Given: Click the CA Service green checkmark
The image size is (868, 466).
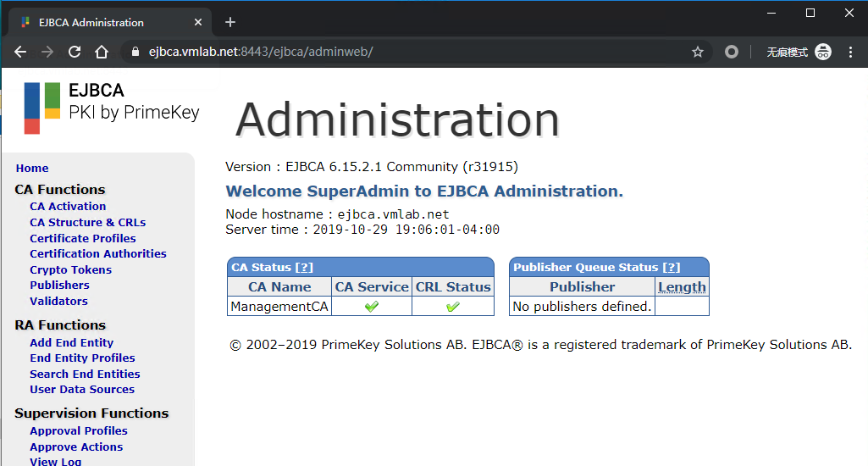Looking at the screenshot, I should click(x=372, y=307).
